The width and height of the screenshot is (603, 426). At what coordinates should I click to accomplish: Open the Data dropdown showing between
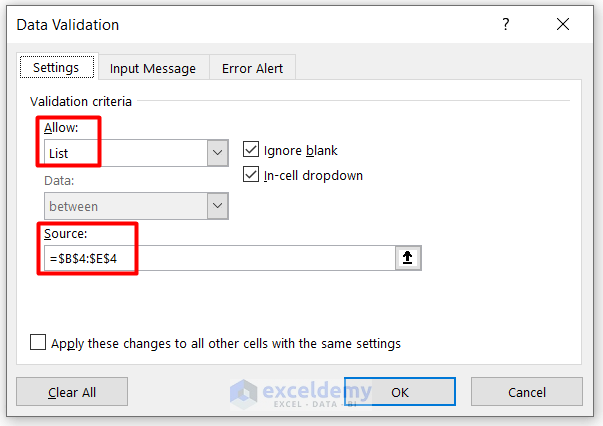pos(125,206)
